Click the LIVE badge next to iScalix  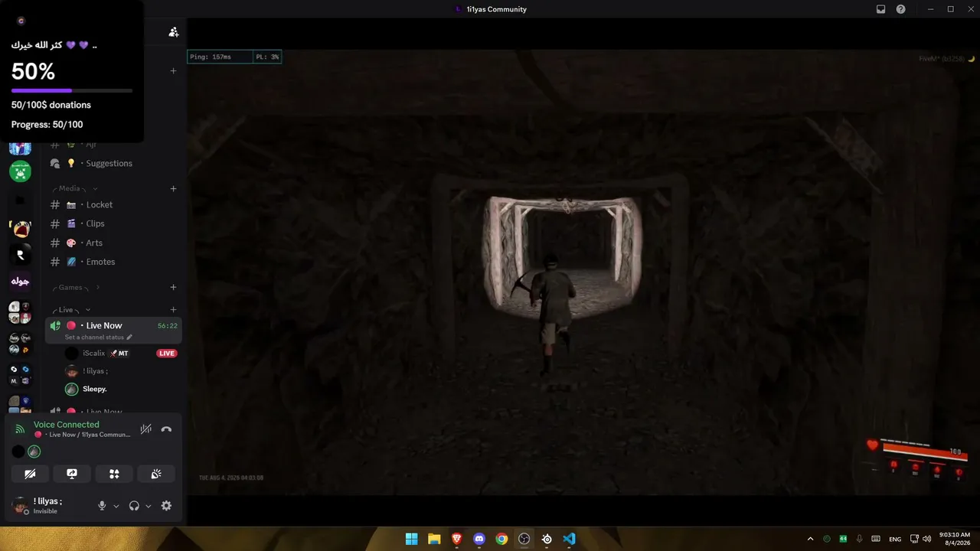(167, 354)
